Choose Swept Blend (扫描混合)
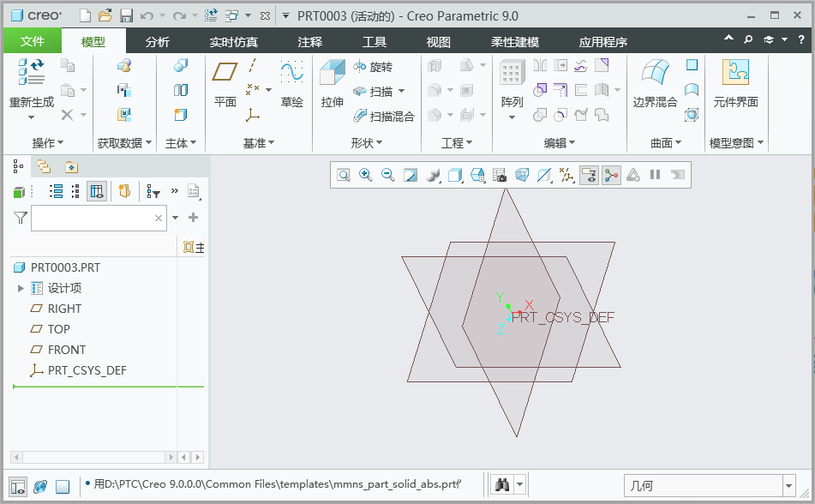Viewport: 815px width, 504px height. [x=384, y=117]
